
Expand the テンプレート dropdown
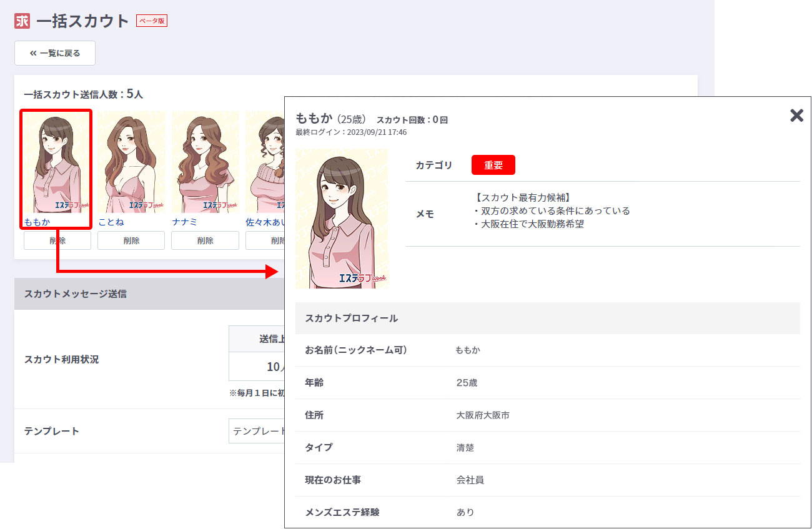coord(257,431)
